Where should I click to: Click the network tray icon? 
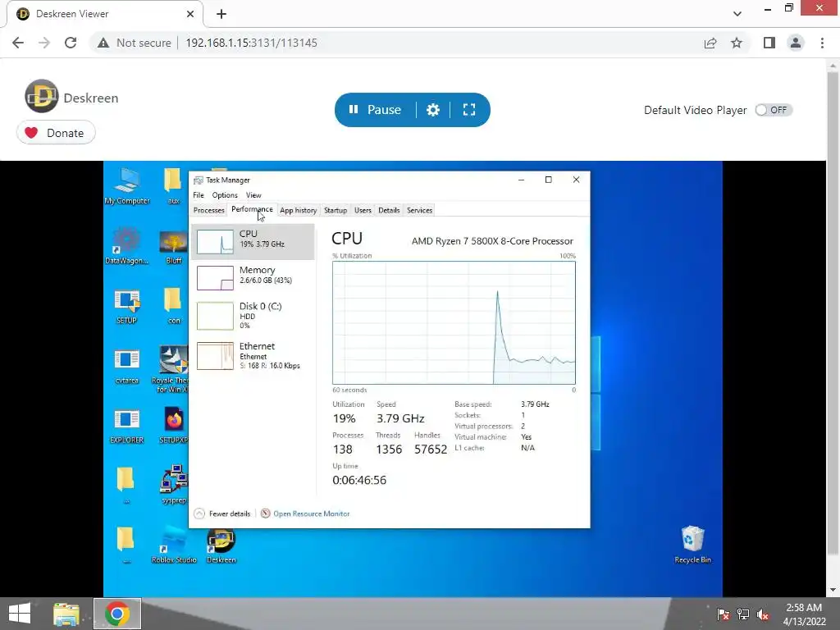pyautogui.click(x=743, y=614)
